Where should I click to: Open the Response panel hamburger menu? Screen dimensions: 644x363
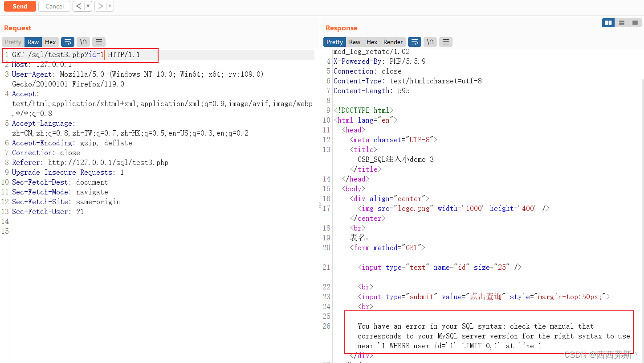[446, 42]
